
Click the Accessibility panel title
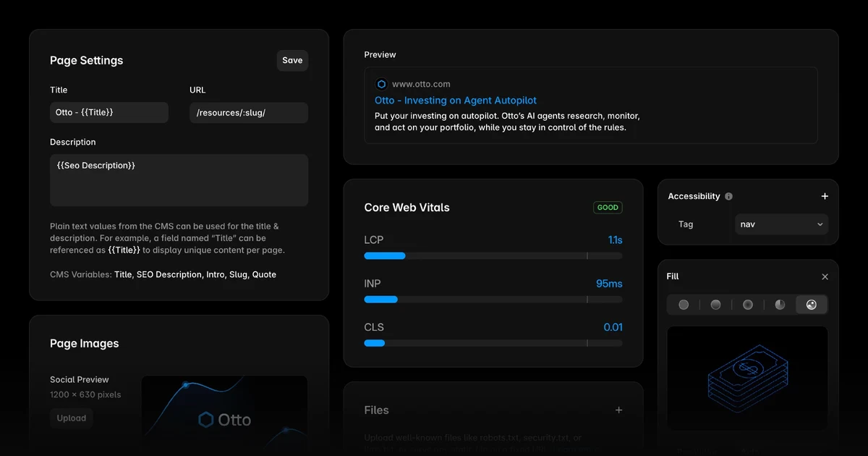pyautogui.click(x=694, y=196)
